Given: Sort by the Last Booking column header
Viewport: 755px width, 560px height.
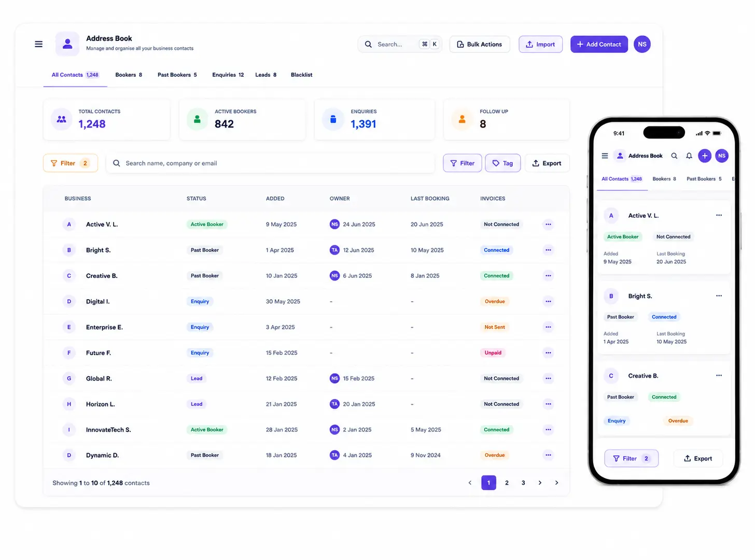Looking at the screenshot, I should click(430, 199).
